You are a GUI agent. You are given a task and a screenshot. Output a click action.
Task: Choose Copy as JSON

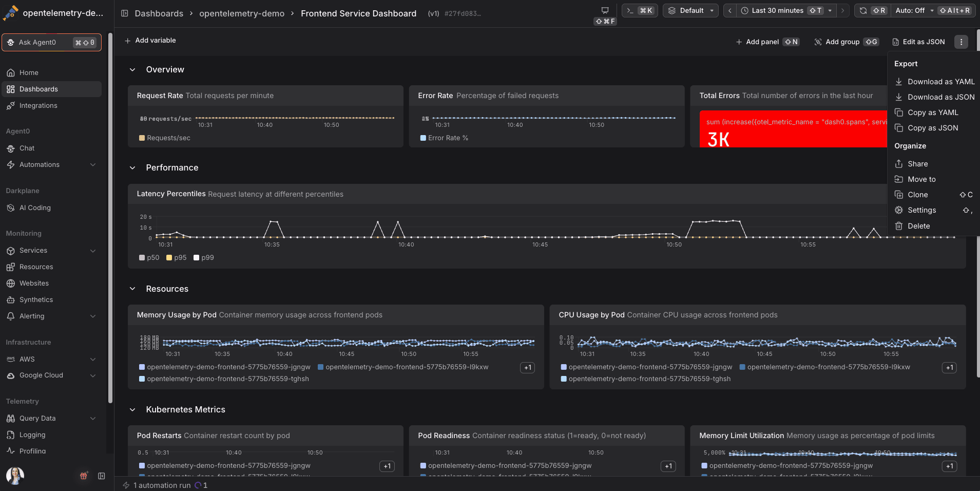tap(934, 128)
